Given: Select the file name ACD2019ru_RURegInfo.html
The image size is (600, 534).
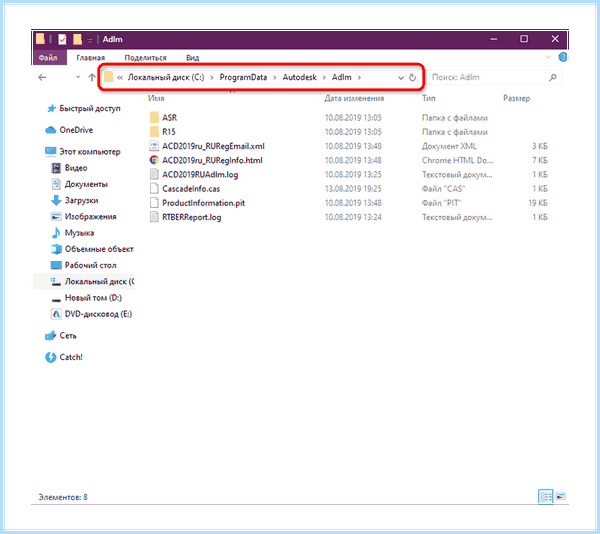Looking at the screenshot, I should pos(212,160).
